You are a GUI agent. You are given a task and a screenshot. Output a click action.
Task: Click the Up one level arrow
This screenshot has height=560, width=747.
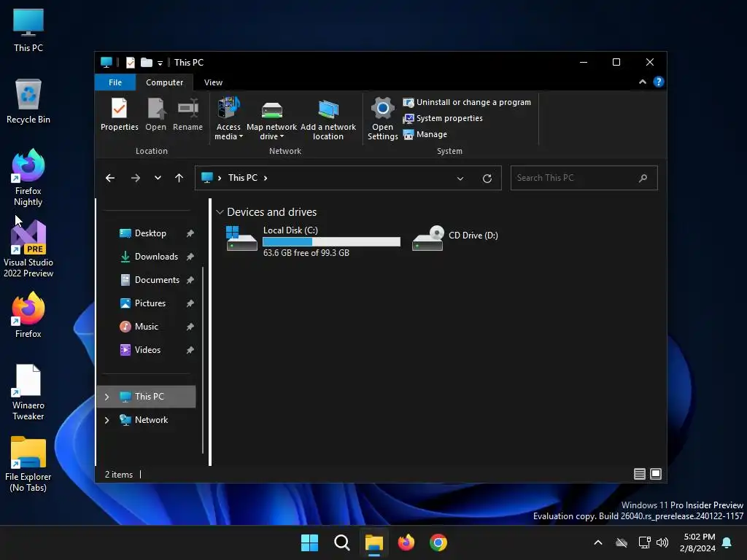point(179,178)
